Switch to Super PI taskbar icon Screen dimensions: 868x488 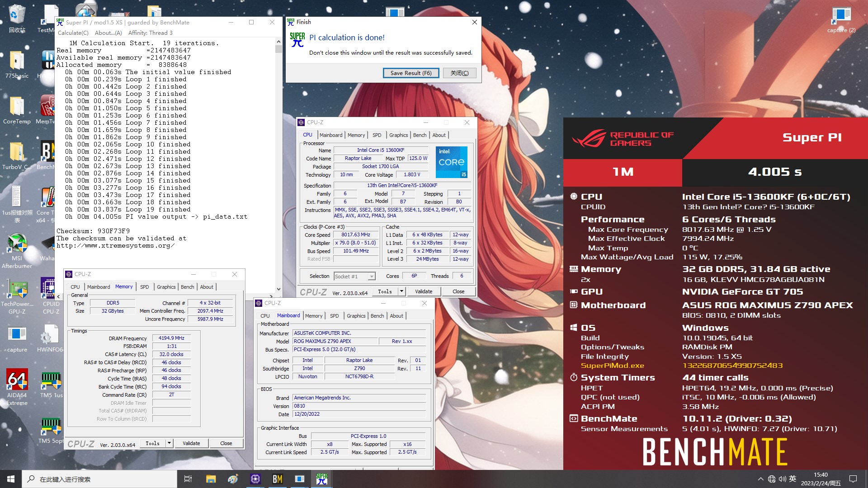point(322,479)
